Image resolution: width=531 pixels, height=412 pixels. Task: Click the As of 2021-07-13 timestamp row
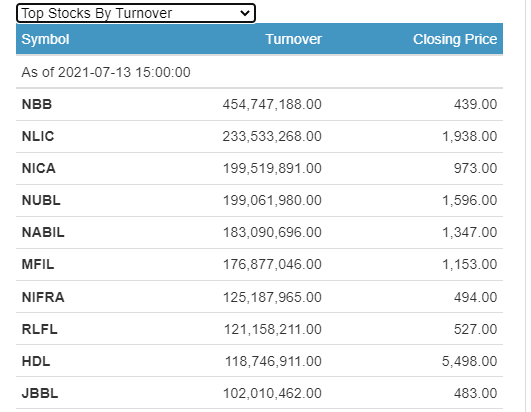[259, 72]
